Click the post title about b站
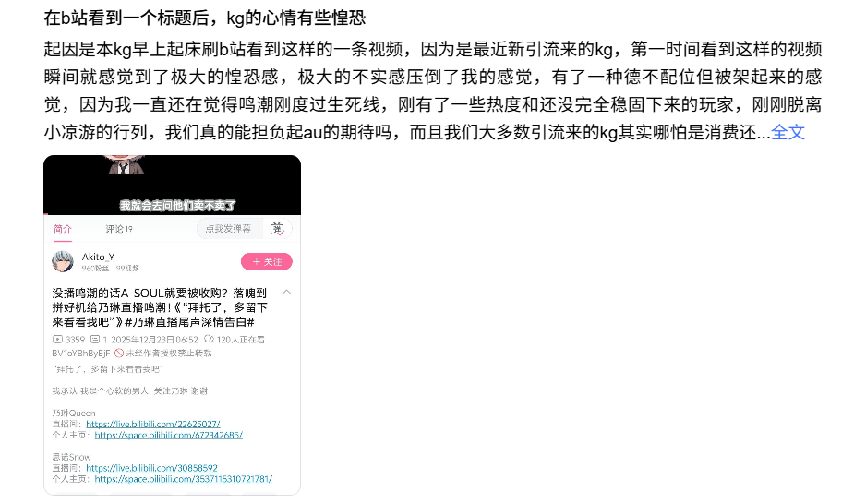The width and height of the screenshot is (854, 504). (x=205, y=18)
